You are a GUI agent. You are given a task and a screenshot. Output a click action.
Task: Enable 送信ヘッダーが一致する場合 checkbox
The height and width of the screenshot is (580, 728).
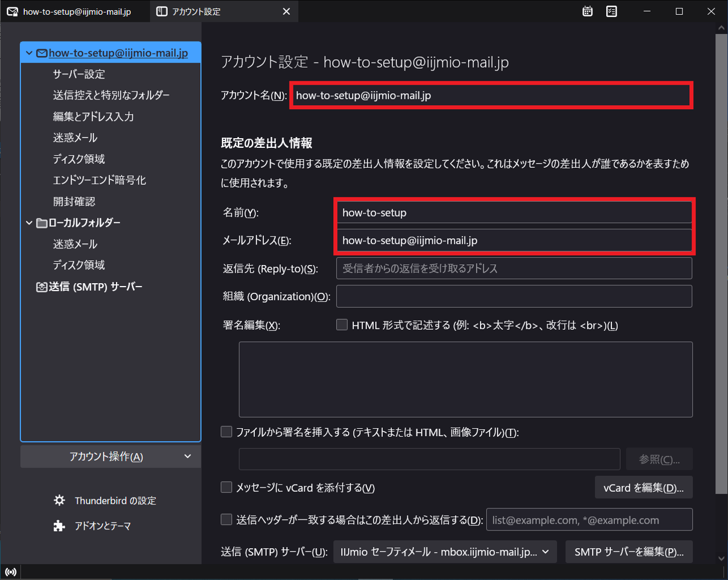coord(226,519)
